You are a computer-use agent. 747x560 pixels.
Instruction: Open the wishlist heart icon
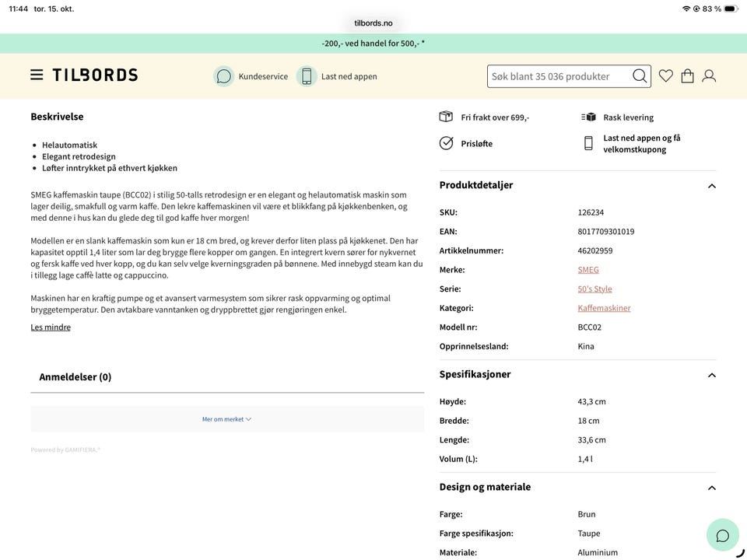(x=665, y=75)
